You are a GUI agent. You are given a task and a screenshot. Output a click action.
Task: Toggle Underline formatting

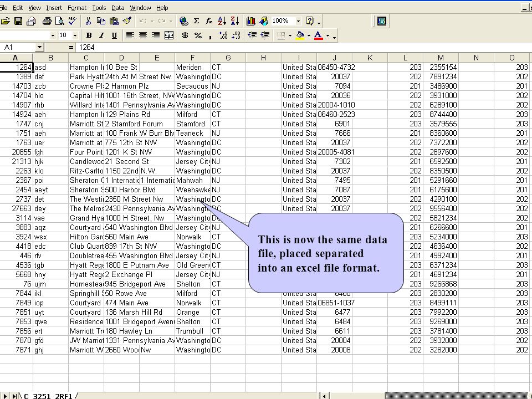coord(114,35)
